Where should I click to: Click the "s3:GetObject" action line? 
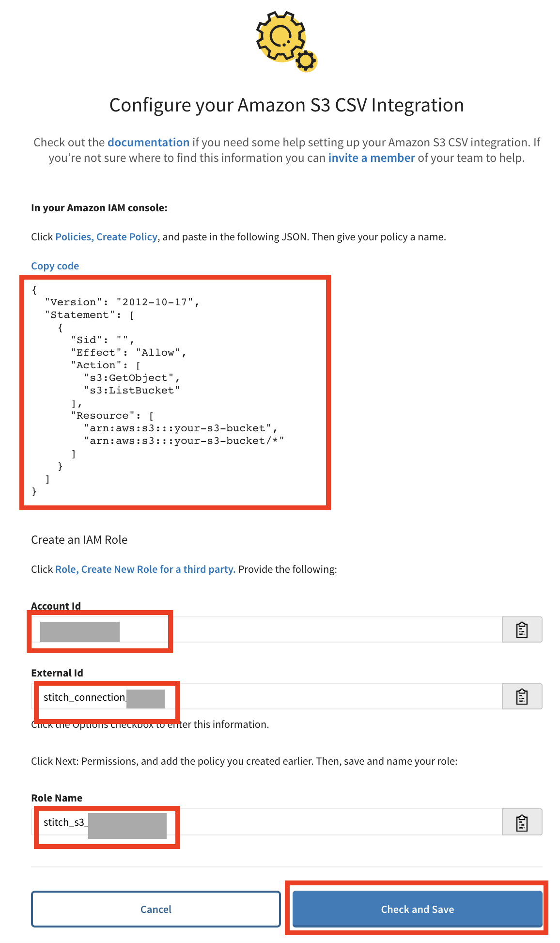point(132,378)
